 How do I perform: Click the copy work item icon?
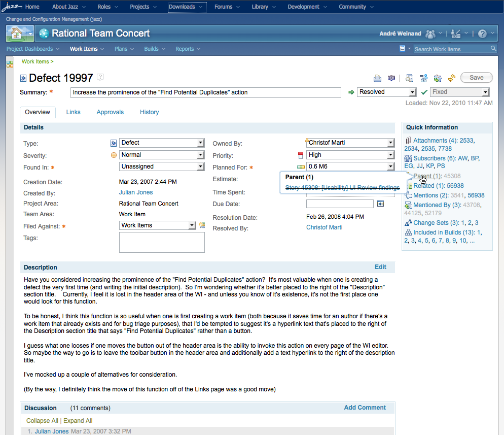pos(438,78)
